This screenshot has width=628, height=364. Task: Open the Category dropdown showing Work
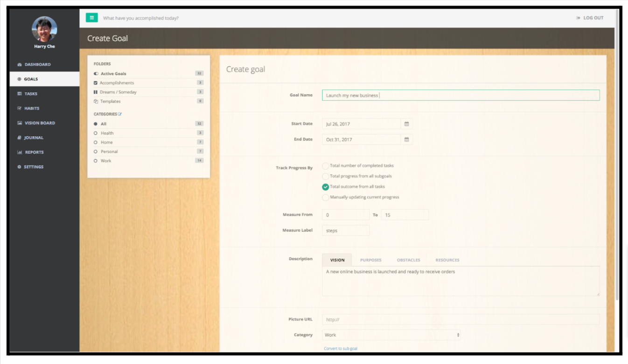391,335
